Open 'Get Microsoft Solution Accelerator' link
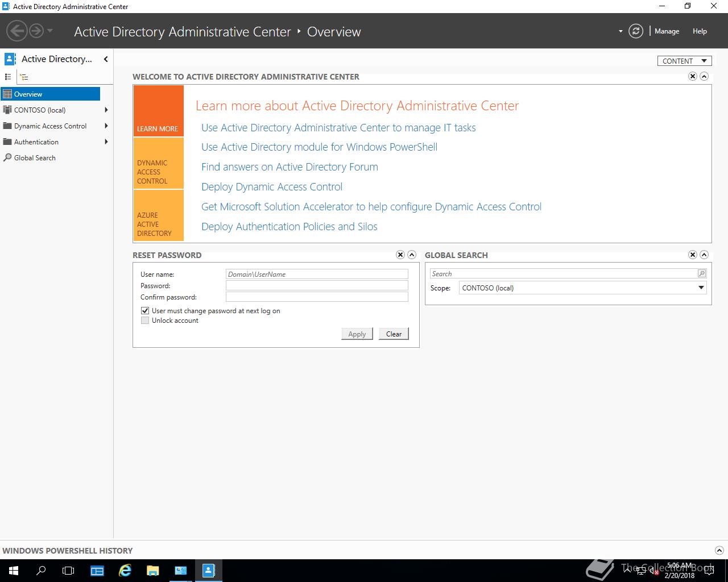728x582 pixels. [x=371, y=207]
